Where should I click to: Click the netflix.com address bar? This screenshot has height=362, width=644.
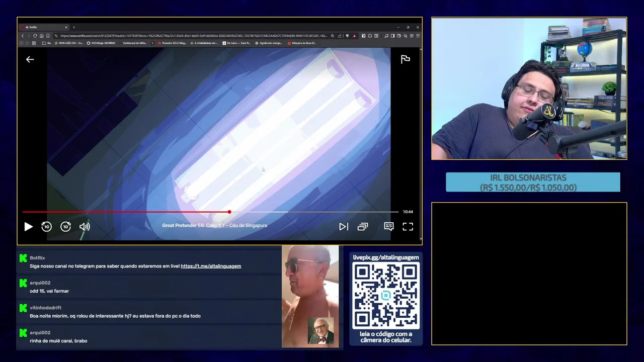(194, 36)
